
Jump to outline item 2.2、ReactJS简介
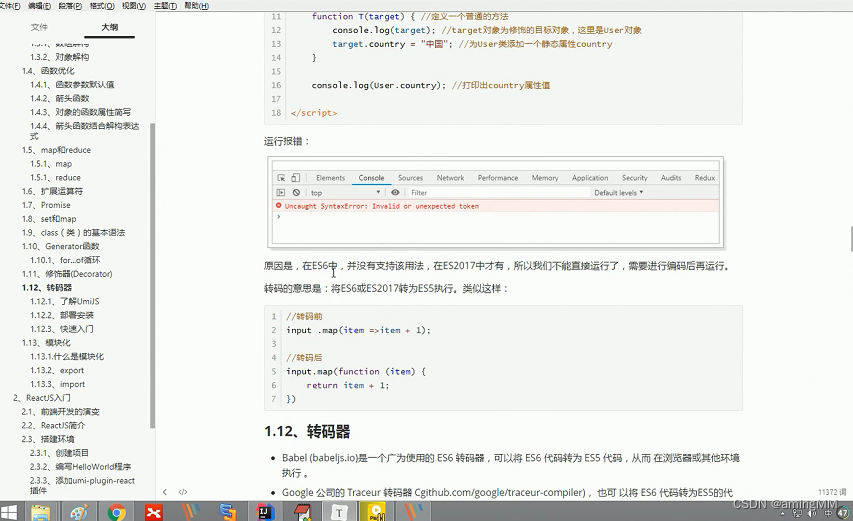tap(53, 425)
